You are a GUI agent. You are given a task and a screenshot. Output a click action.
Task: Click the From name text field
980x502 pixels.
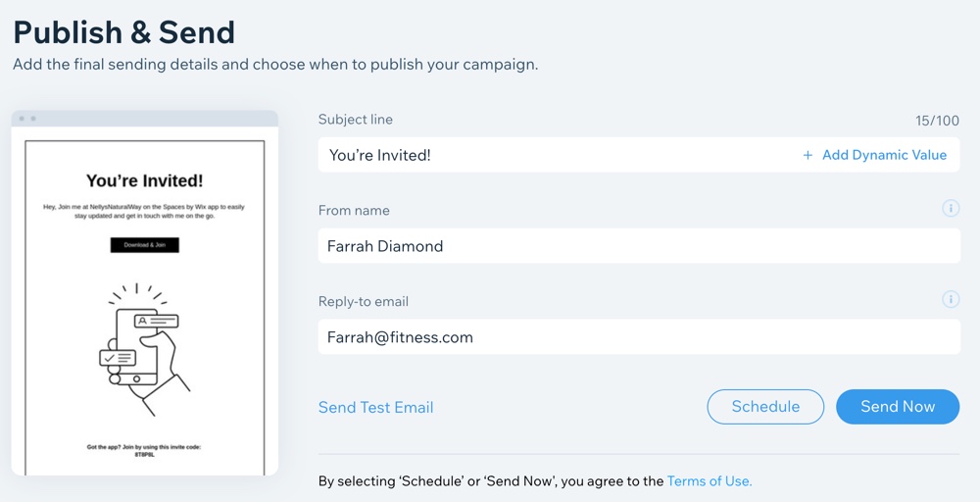[x=639, y=246]
